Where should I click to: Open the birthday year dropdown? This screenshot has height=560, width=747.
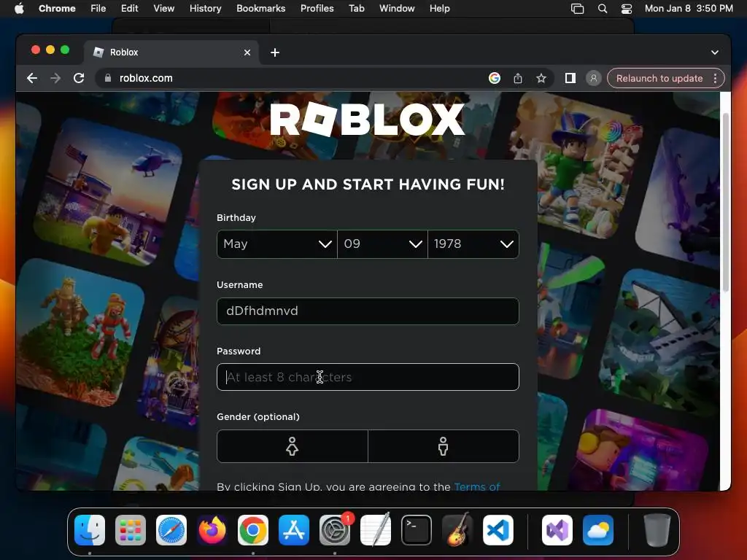pos(473,244)
